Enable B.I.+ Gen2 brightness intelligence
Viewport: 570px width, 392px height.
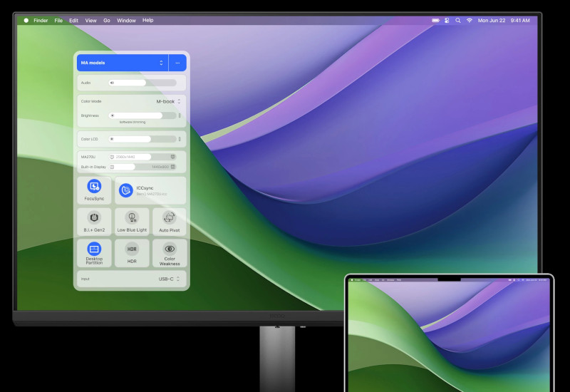[x=94, y=218]
